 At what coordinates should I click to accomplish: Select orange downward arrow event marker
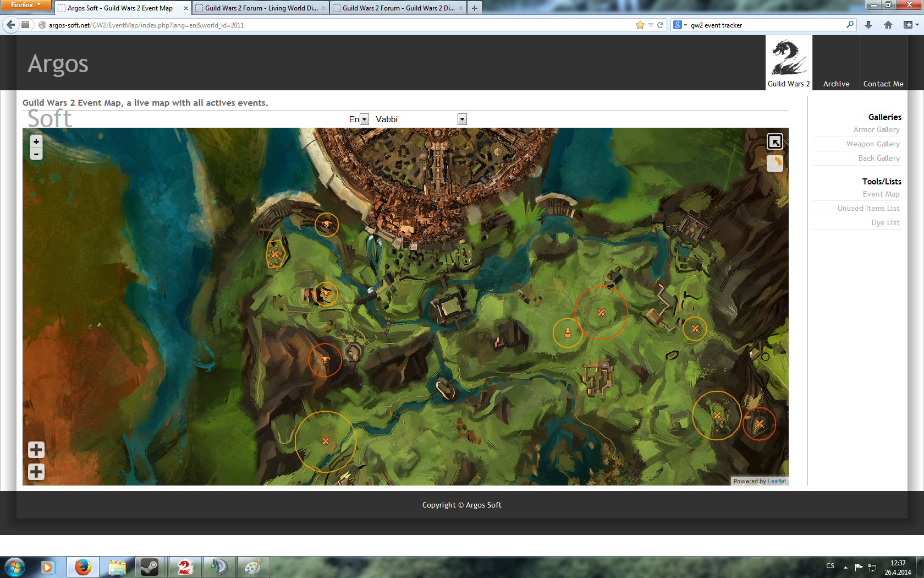pos(568,332)
